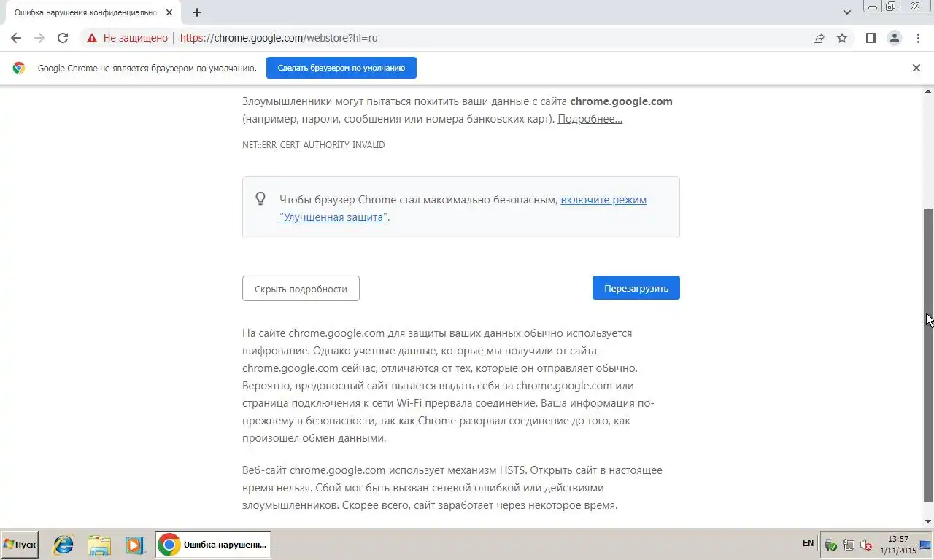
Task: Close the privacy error tab
Action: [169, 12]
